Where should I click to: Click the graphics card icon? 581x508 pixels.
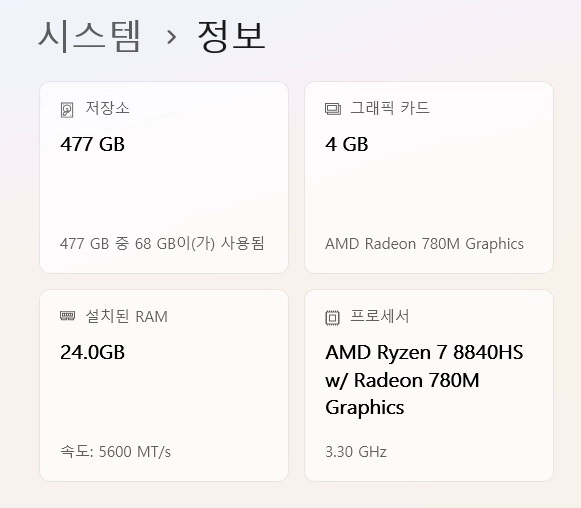point(333,109)
